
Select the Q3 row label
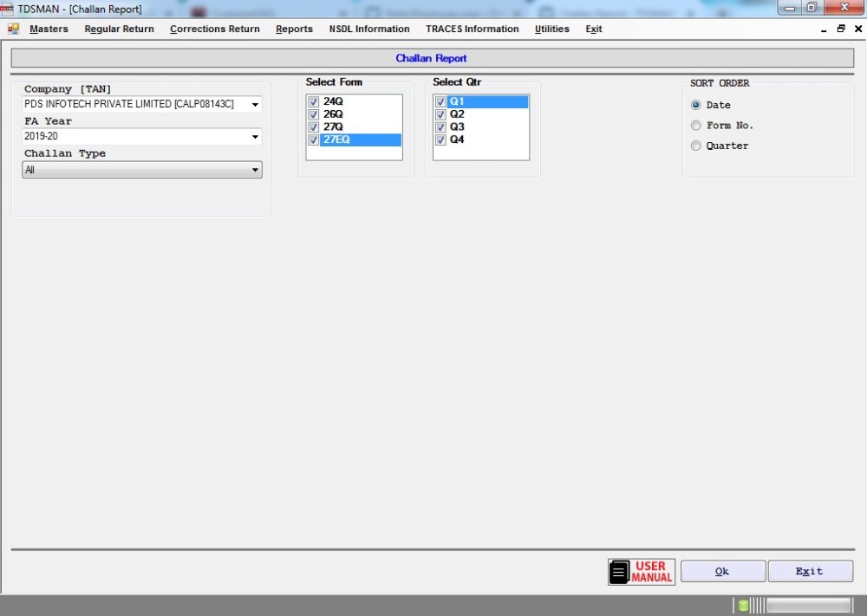click(457, 127)
